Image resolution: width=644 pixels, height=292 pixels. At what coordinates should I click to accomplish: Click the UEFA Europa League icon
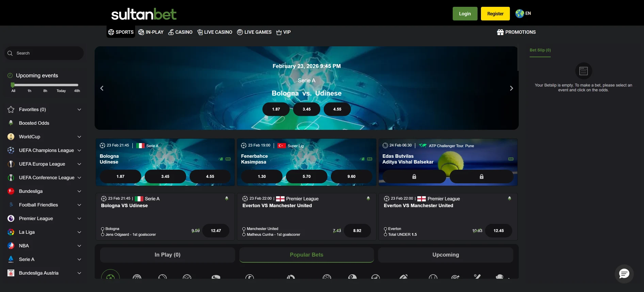click(11, 164)
